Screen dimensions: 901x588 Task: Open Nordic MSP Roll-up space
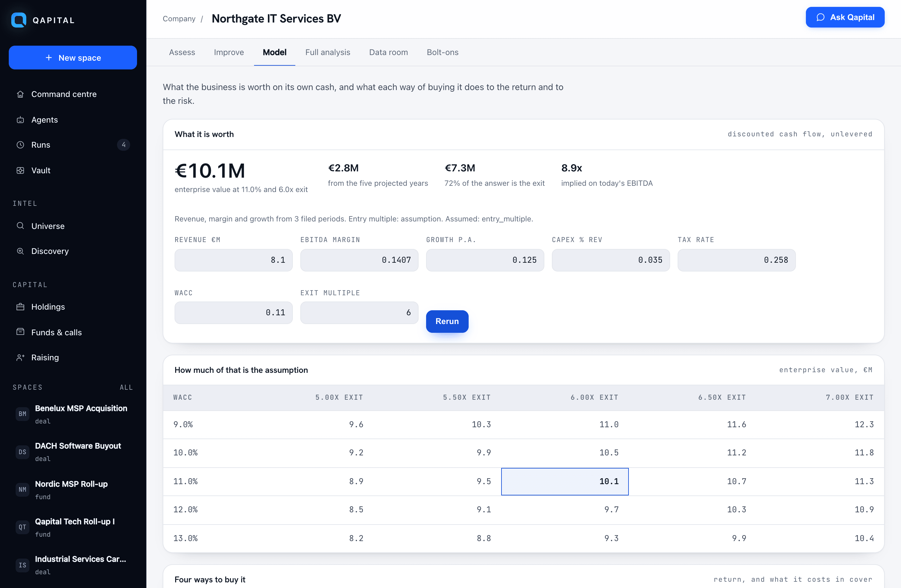click(x=73, y=489)
